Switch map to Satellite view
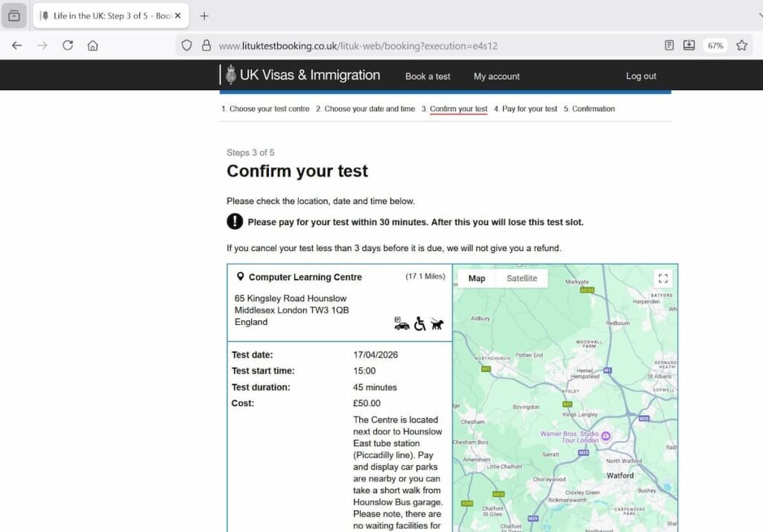 522,279
